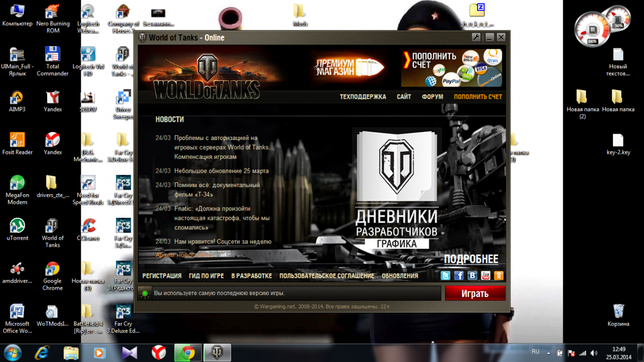This screenshot has height=362, width=644.
Task: Open Компьютер desktop icon
Action: click(17, 16)
